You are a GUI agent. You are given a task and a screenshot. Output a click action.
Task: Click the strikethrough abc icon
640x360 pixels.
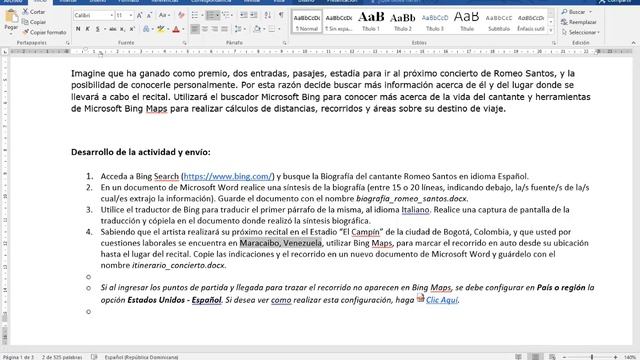click(x=113, y=29)
